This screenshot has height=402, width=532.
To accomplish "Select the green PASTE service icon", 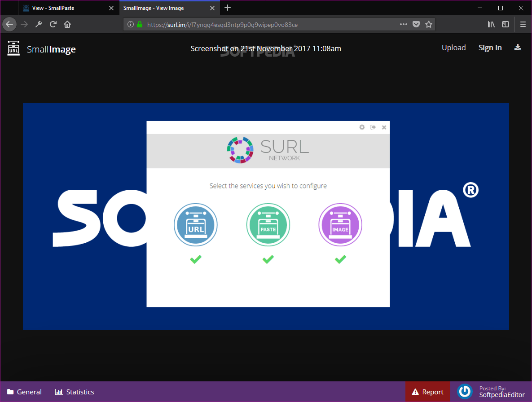I will point(268,225).
